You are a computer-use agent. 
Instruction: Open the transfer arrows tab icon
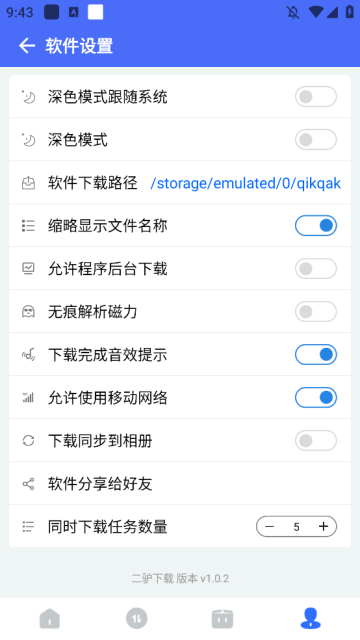136,618
